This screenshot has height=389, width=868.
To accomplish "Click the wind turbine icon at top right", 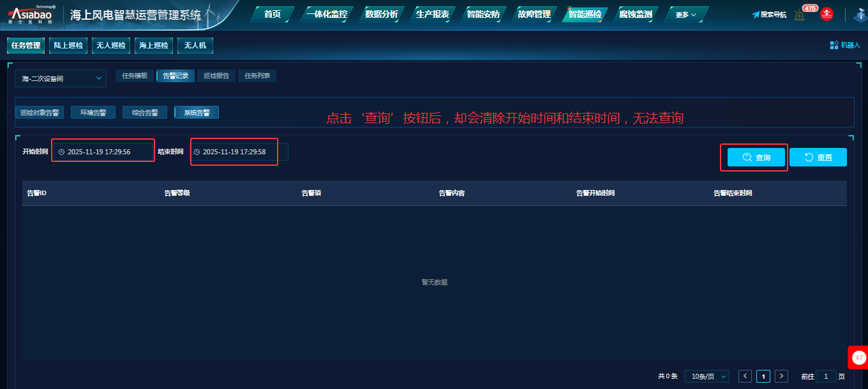I will [860, 15].
